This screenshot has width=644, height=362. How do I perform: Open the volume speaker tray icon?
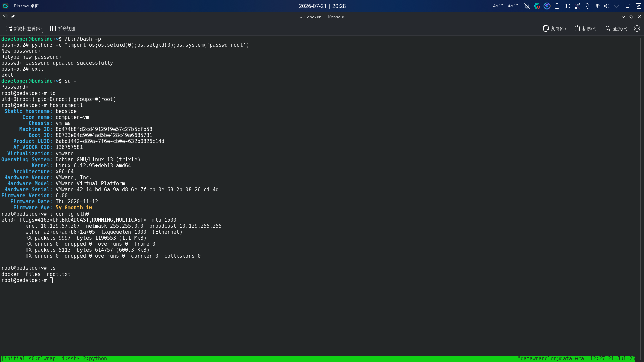pos(607,6)
